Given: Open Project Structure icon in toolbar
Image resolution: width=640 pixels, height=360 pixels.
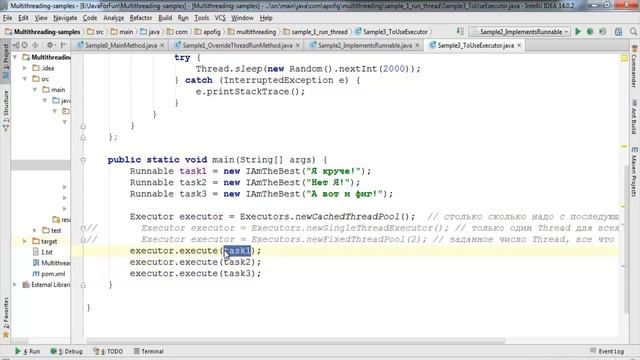Looking at the screenshot, I should pyautogui.click(x=618, y=31).
